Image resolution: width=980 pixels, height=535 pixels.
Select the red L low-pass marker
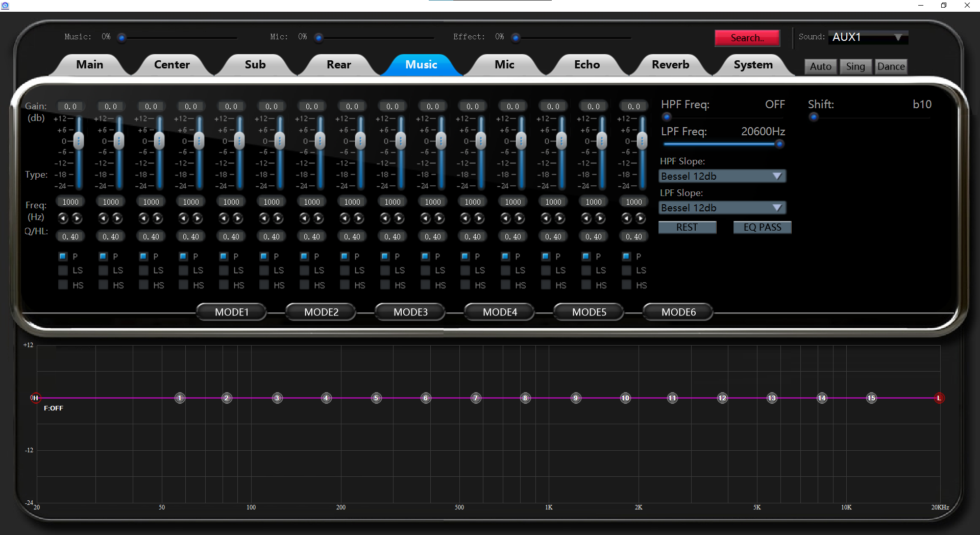[939, 398]
